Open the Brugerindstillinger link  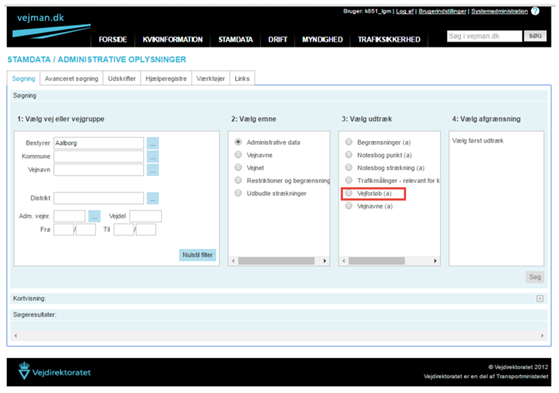coord(442,11)
